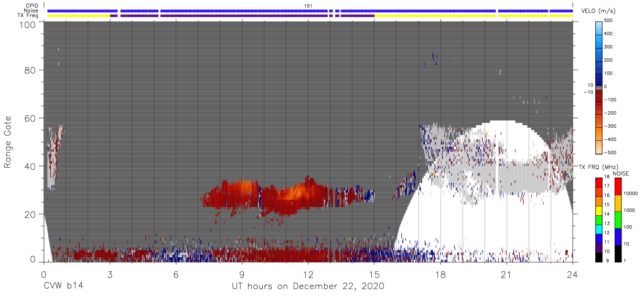Image resolution: width=644 pixels, height=297 pixels.
Task: Click the 'CVW b14' label
Action: (x=63, y=287)
